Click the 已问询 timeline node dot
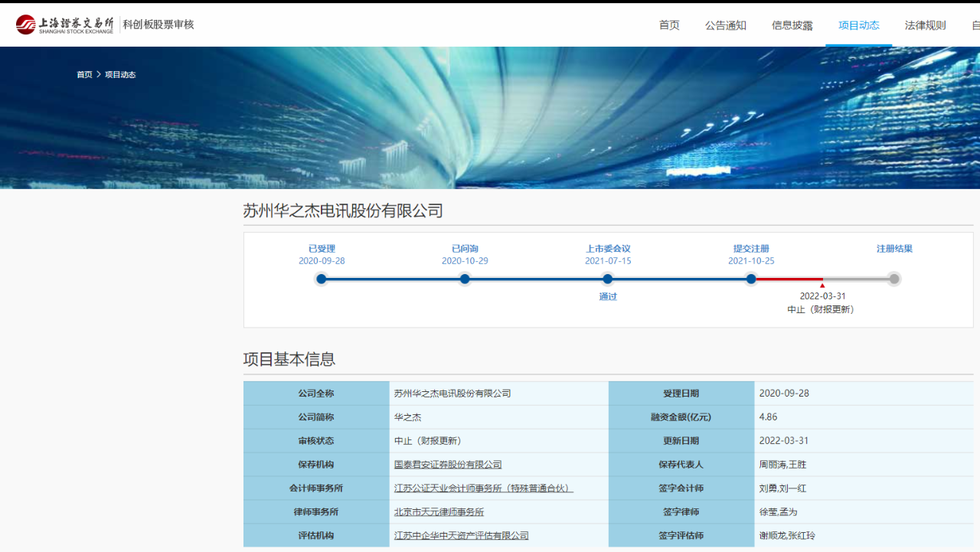Image resolution: width=980 pixels, height=552 pixels. click(x=465, y=279)
